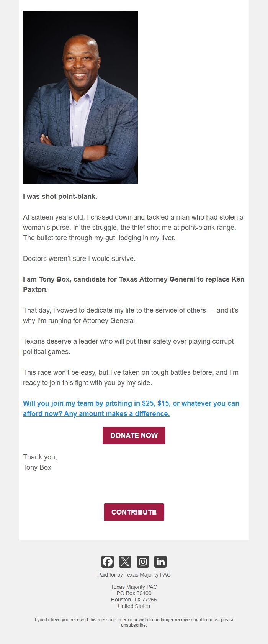
Task: Click the CONTRIBUTE button
Action: pos(134,512)
